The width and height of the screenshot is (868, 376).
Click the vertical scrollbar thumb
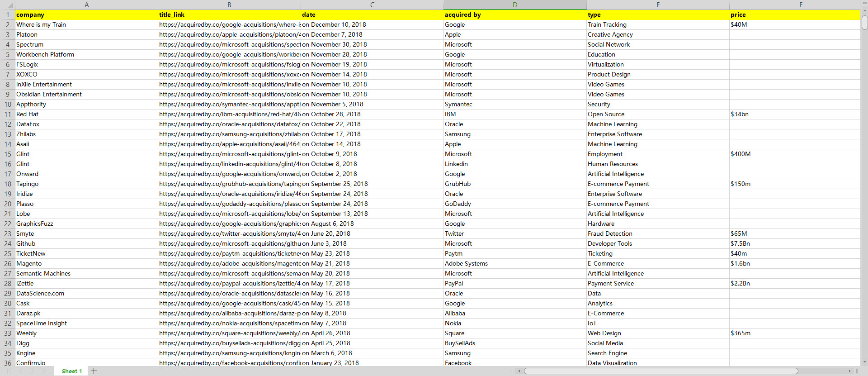[864, 23]
